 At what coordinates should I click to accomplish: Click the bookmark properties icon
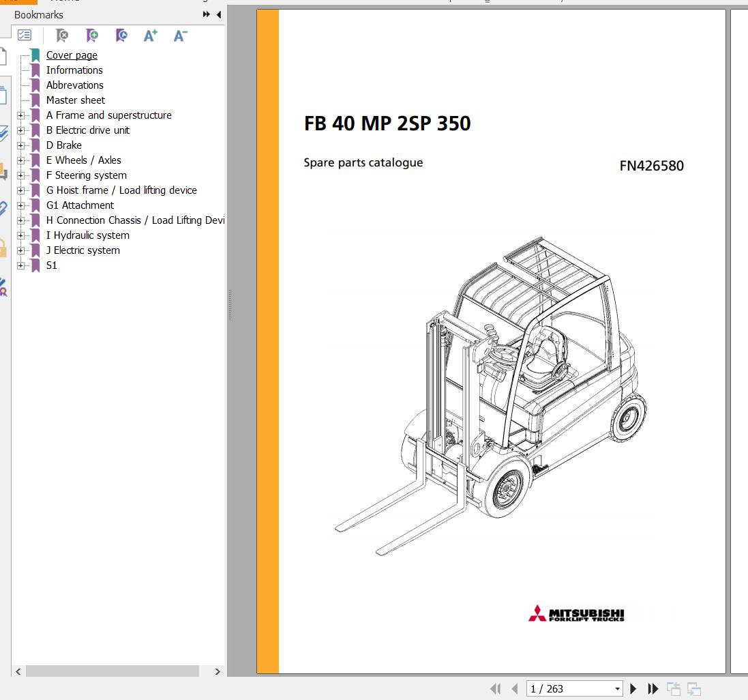(121, 35)
